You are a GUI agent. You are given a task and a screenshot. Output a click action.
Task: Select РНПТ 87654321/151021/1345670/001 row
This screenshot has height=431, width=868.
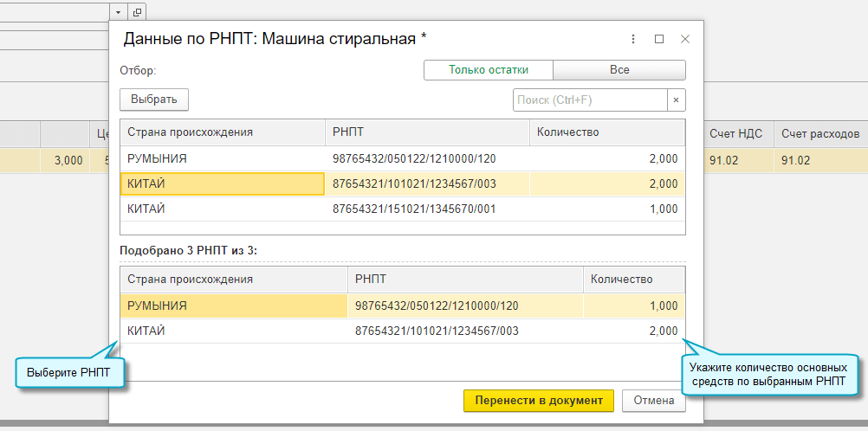414,209
